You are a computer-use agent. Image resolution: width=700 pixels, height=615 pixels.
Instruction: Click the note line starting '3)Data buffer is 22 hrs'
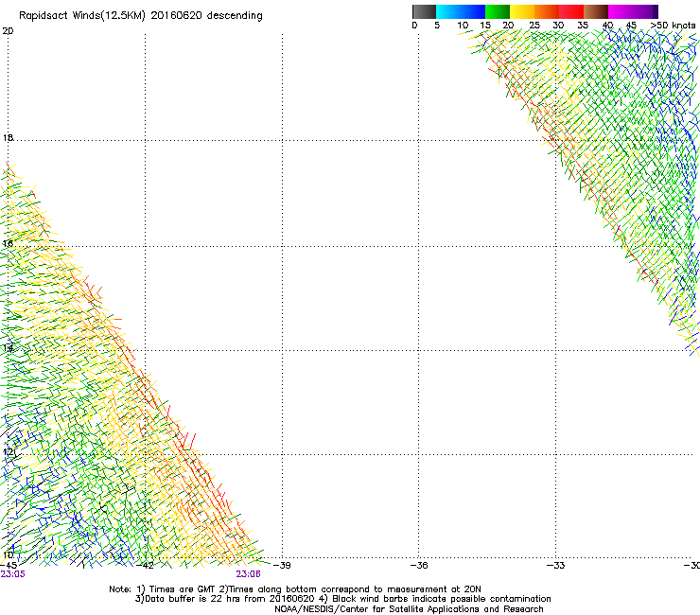tap(342, 599)
